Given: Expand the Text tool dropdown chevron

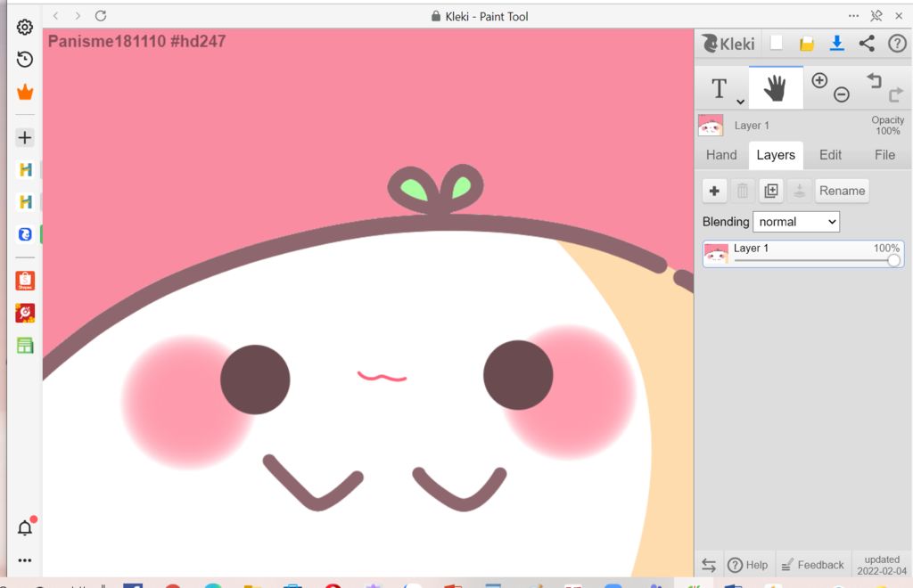Looking at the screenshot, I should 740,102.
